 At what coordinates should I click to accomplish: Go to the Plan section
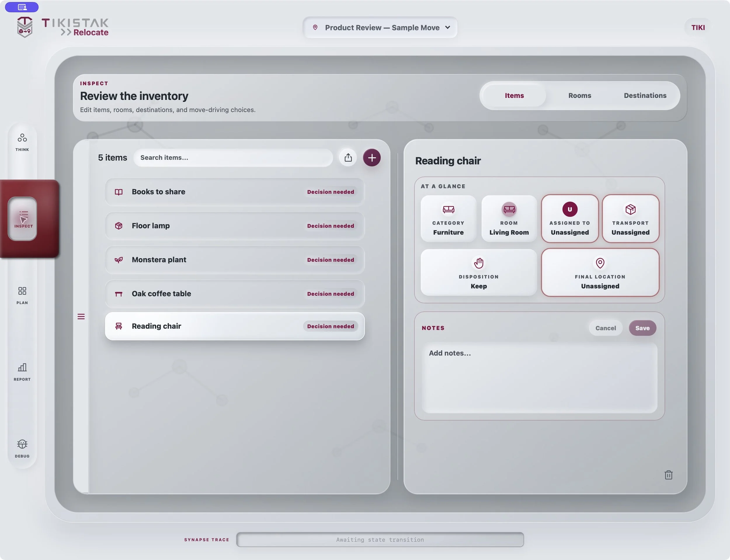tap(22, 295)
